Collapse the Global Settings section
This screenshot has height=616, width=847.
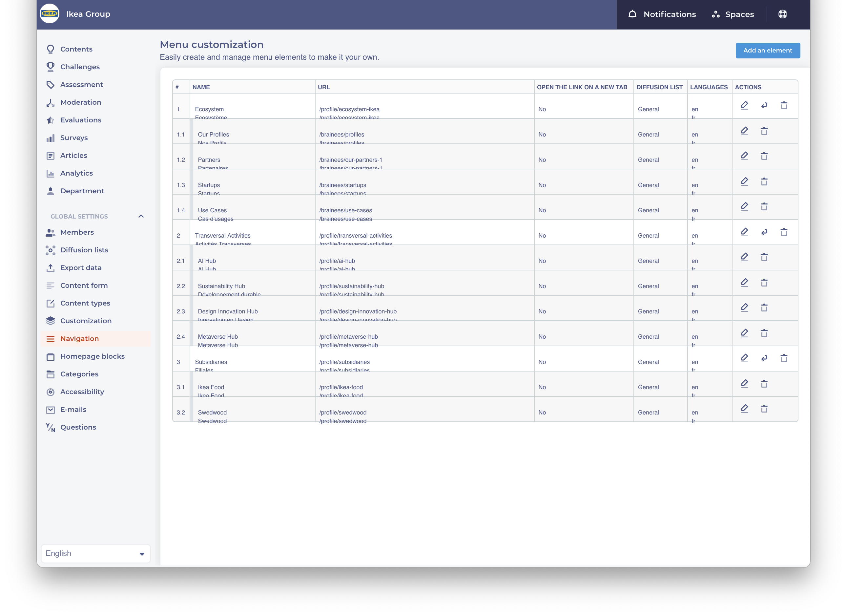(141, 216)
